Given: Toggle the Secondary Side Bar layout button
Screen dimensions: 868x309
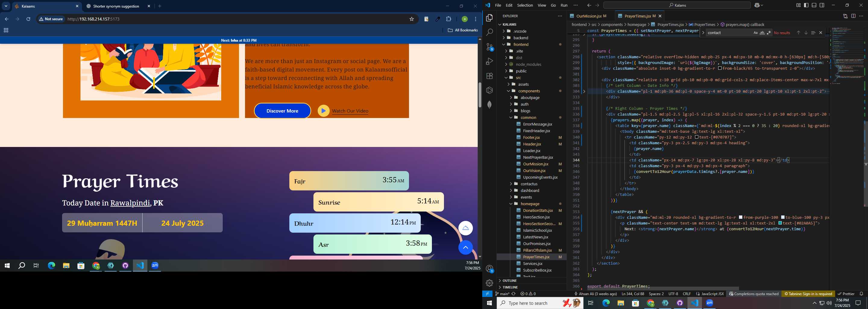Looking at the screenshot, I should (x=822, y=5).
